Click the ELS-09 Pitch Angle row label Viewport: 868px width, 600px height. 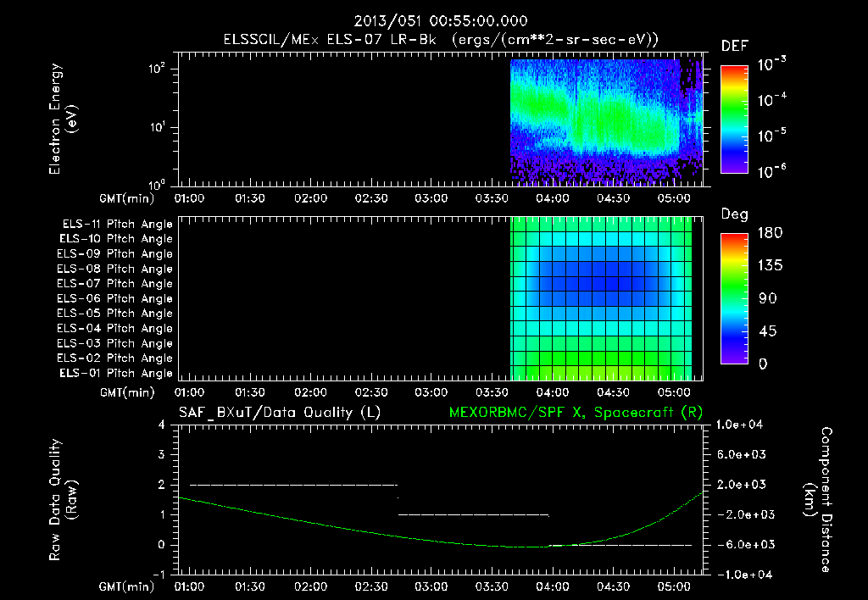click(x=114, y=254)
